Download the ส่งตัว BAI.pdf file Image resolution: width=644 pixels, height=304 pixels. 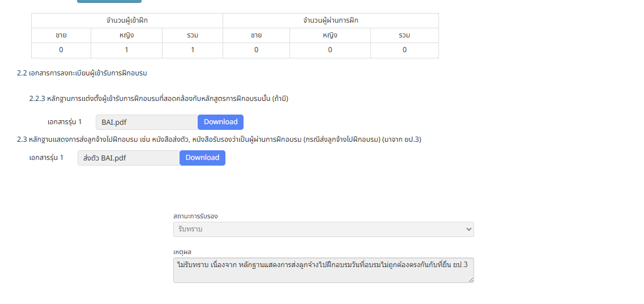(202, 158)
